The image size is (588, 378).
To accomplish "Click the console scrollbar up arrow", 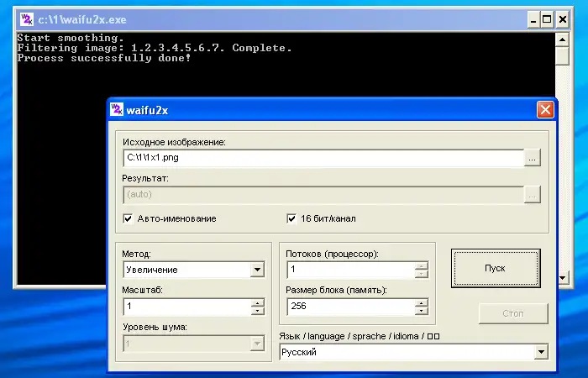I will coord(562,39).
